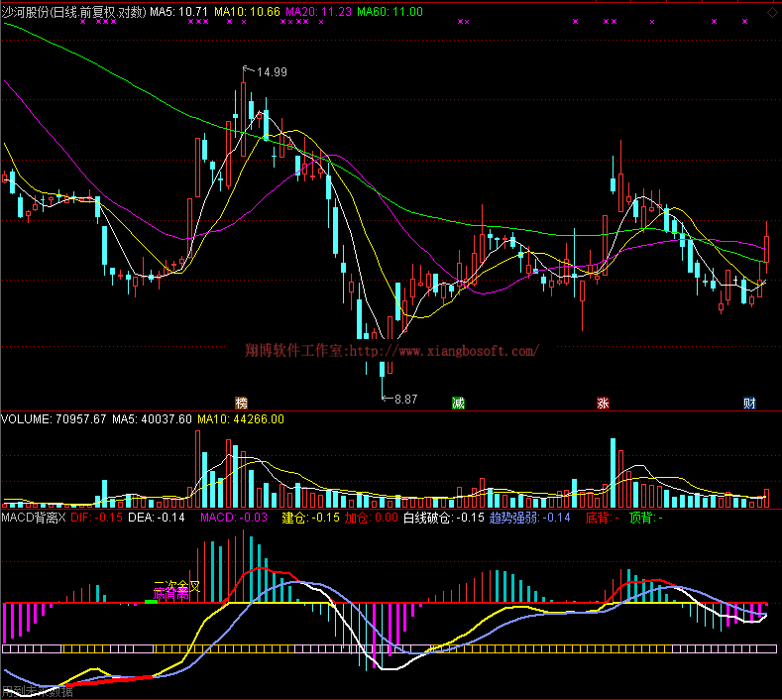Click the 14.99 highest price marker
Viewport: 782px width, 700px height.
[x=270, y=72]
